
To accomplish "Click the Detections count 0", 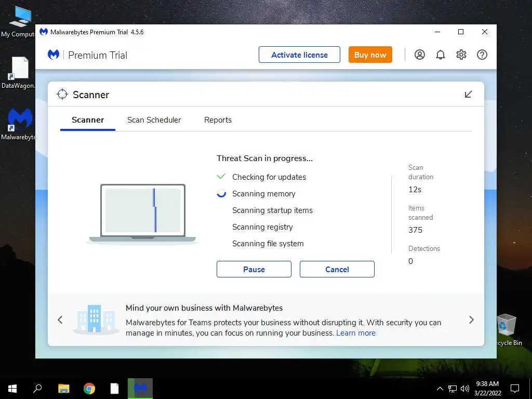I will [410, 261].
